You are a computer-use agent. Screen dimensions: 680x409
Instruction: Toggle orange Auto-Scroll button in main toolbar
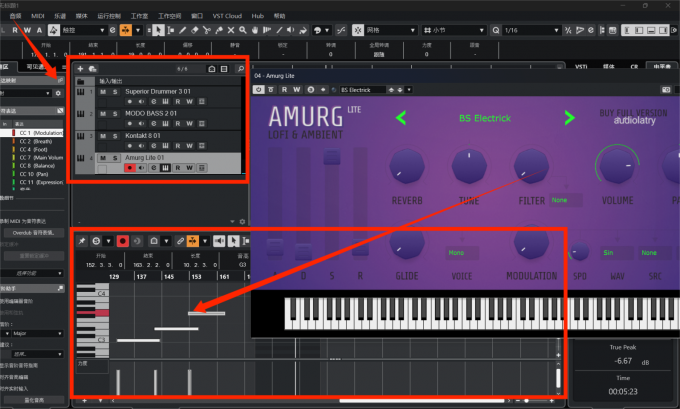tap(125, 30)
